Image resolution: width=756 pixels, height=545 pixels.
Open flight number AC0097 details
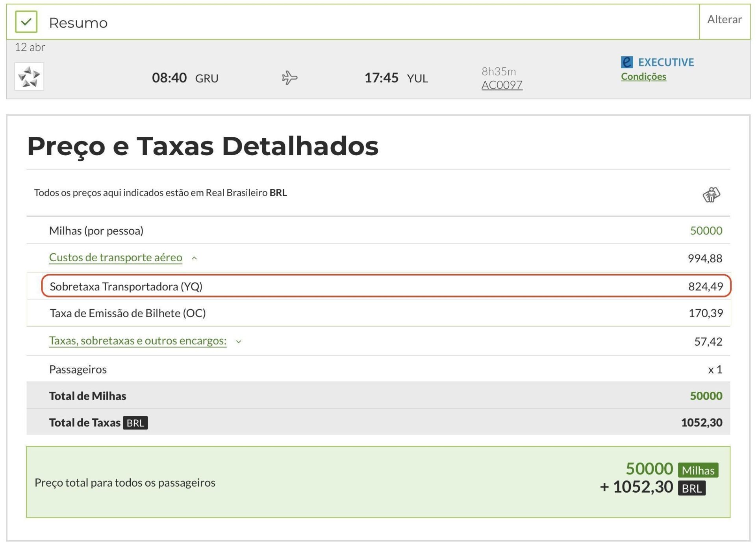pyautogui.click(x=502, y=85)
